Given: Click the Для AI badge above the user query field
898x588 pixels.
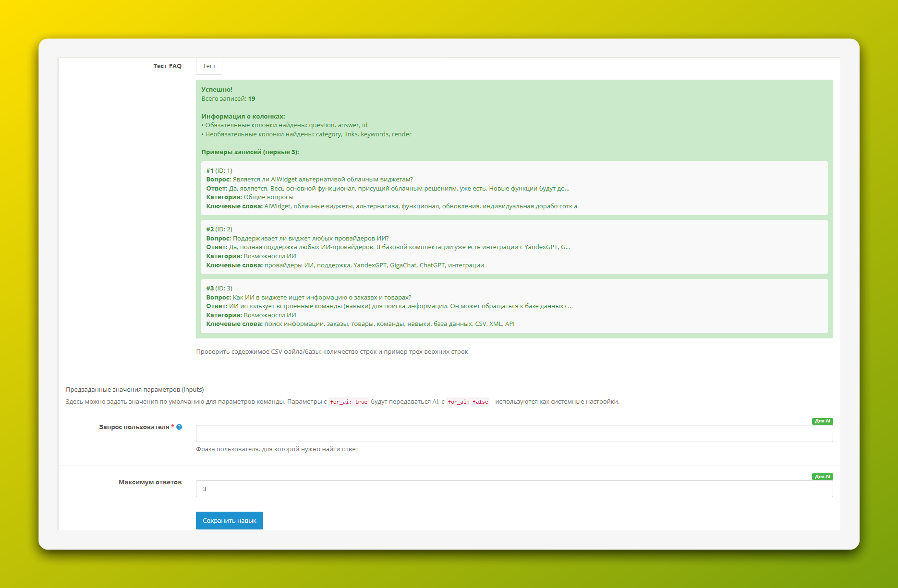Looking at the screenshot, I should pyautogui.click(x=822, y=421).
